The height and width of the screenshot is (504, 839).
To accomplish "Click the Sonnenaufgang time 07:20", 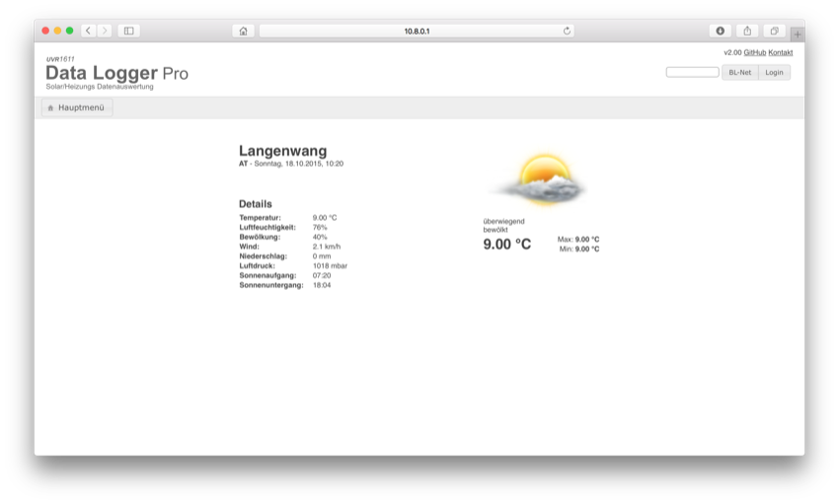I will click(322, 275).
